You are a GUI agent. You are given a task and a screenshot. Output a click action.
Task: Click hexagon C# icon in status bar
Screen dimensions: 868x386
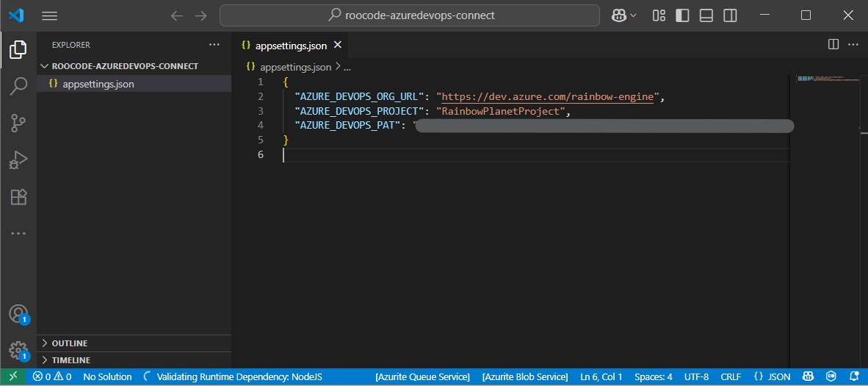pos(831,376)
